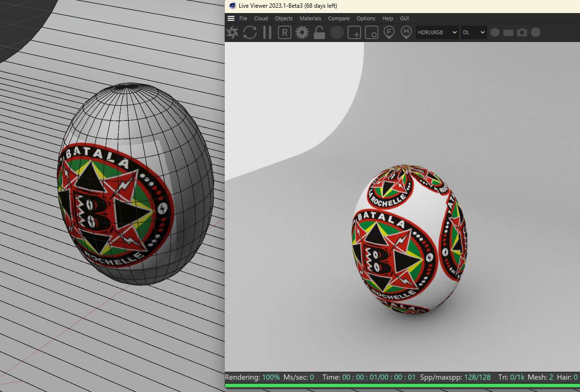580x392 pixels.
Task: Click the Rendering: 100% status text
Action: (x=252, y=377)
